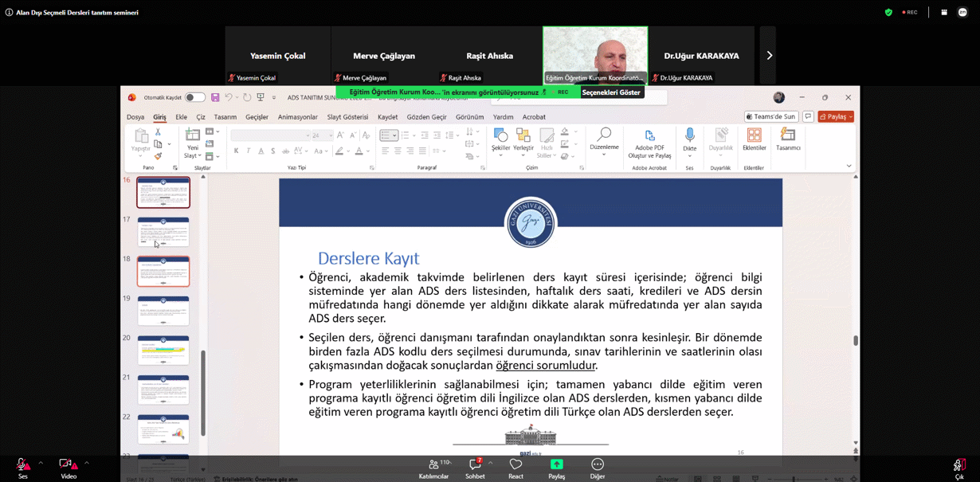
Task: Expand the red Paylaş dropdown in PowerPoint
Action: coord(851,116)
